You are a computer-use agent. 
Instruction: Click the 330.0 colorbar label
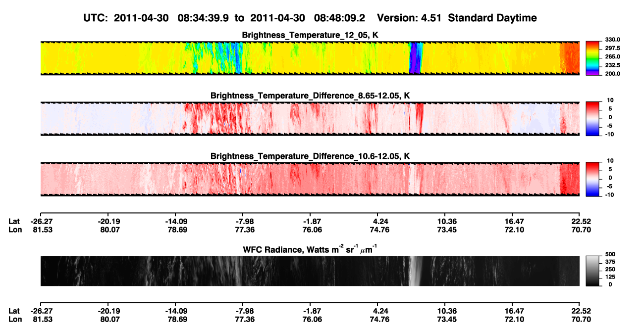pyautogui.click(x=612, y=40)
